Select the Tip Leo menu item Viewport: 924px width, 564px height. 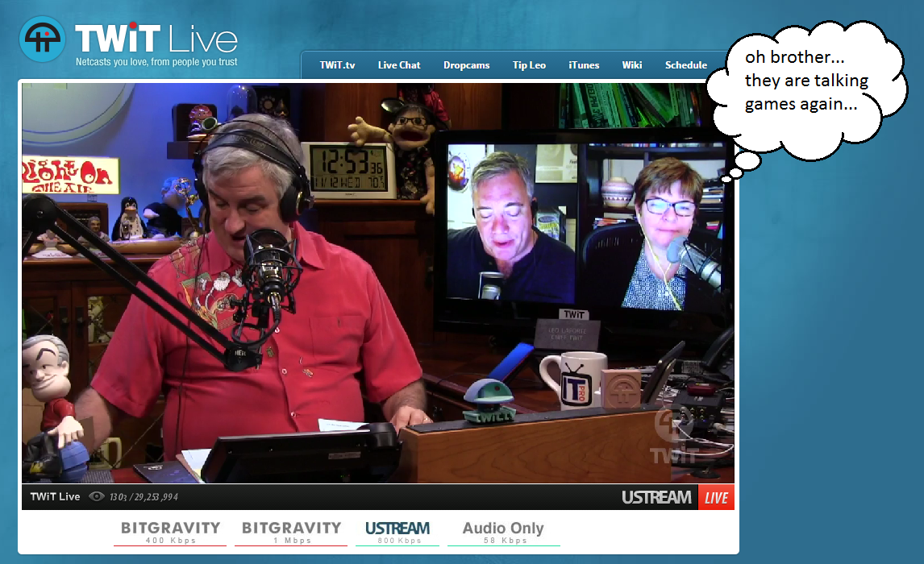coord(529,65)
